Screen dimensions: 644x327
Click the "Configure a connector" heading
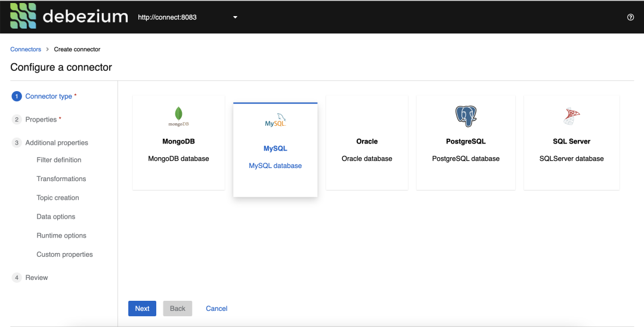(x=61, y=67)
